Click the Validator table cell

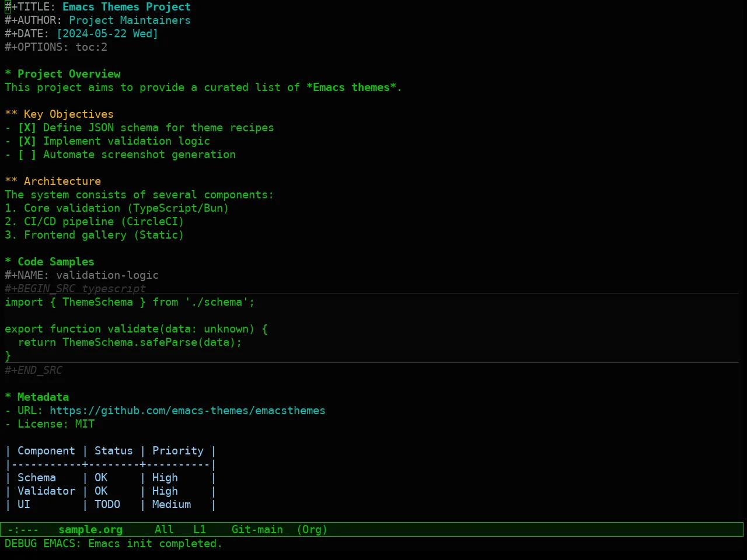click(x=46, y=491)
